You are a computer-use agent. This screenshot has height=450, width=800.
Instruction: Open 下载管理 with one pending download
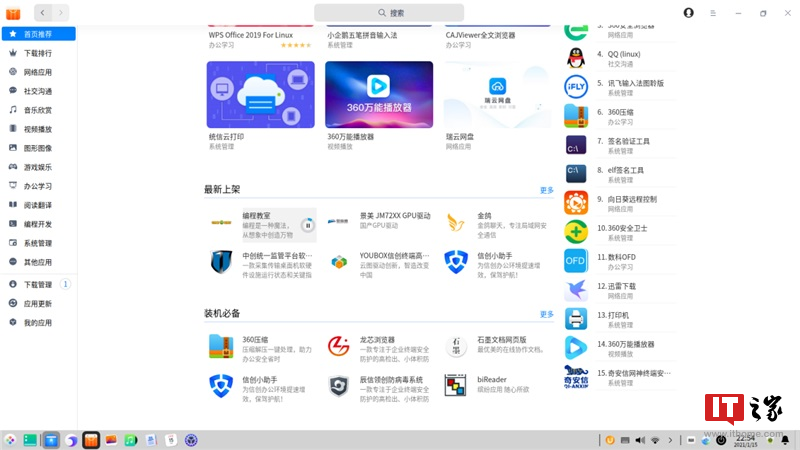39,284
